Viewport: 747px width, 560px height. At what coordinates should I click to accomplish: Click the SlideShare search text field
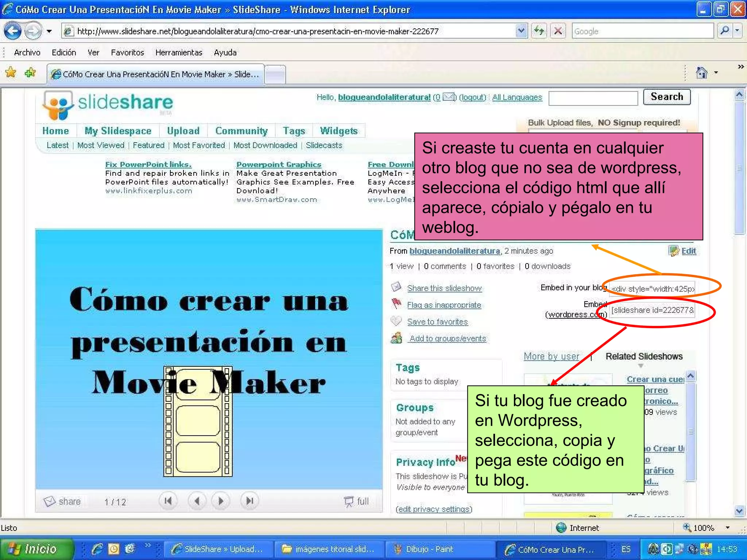point(593,98)
